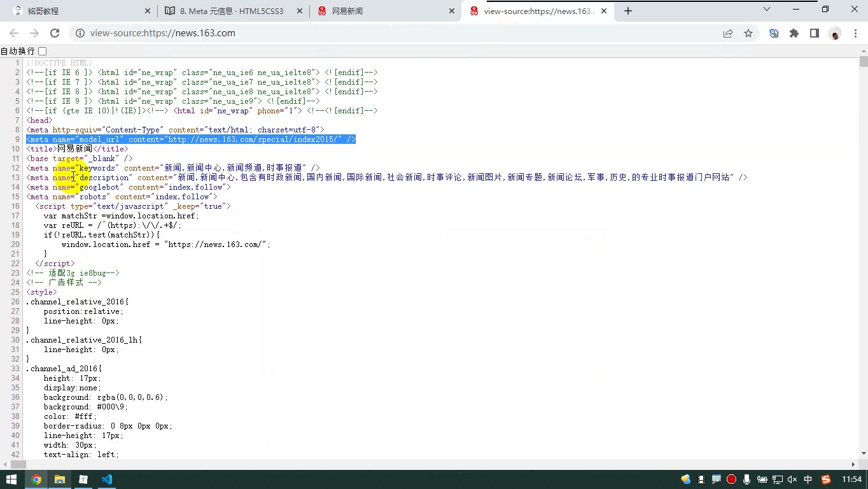Share this page via the share icon
Viewport: 868px width, 489px height.
[x=728, y=33]
